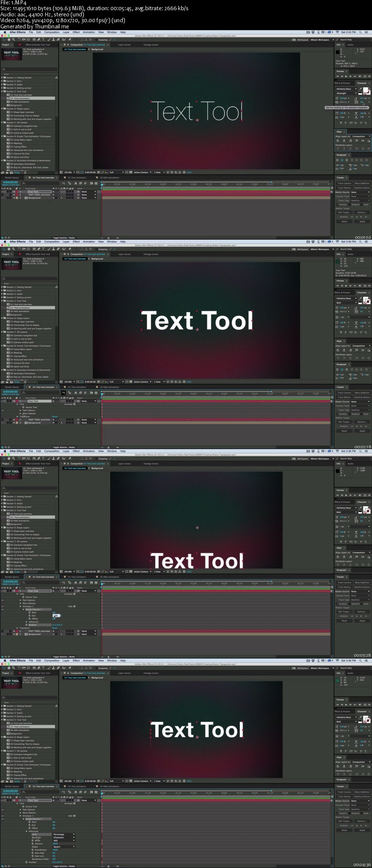The width and height of the screenshot is (372, 868).
Task: Toggle the Randomize Order Off value, 00:04:36 frame
Action: tap(54, 859)
